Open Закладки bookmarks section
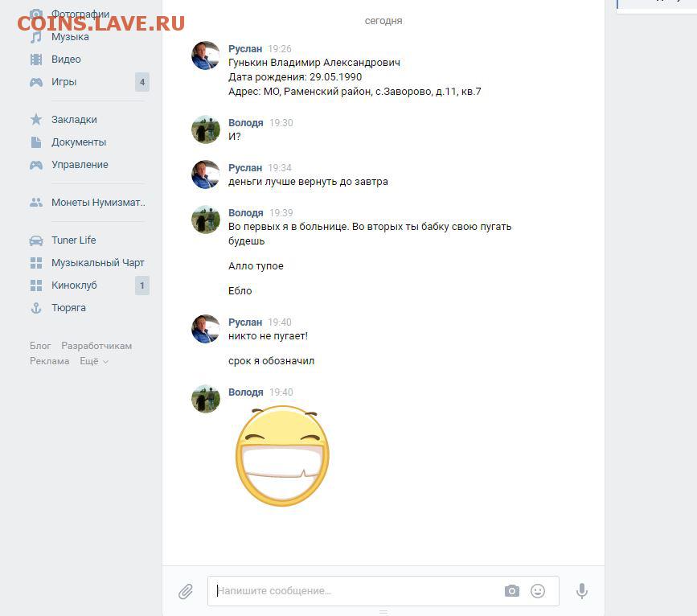This screenshot has width=697, height=616. pos(74,120)
